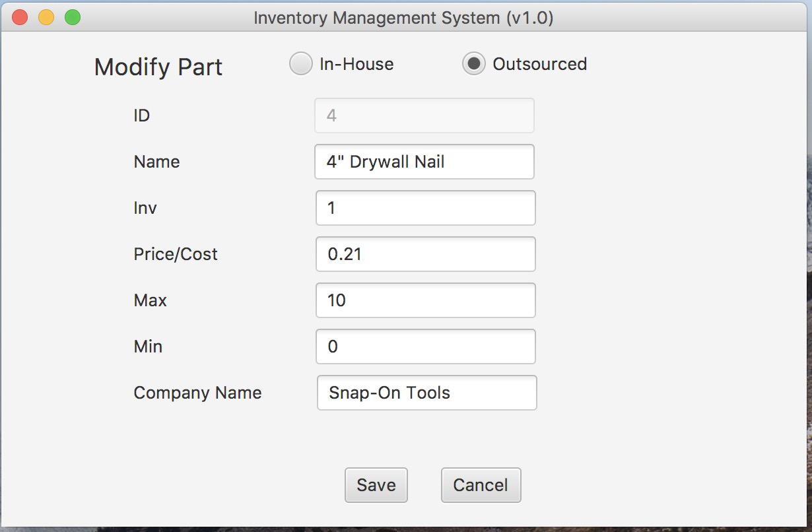Close the window using the red button
812x532 pixels.
click(20, 18)
